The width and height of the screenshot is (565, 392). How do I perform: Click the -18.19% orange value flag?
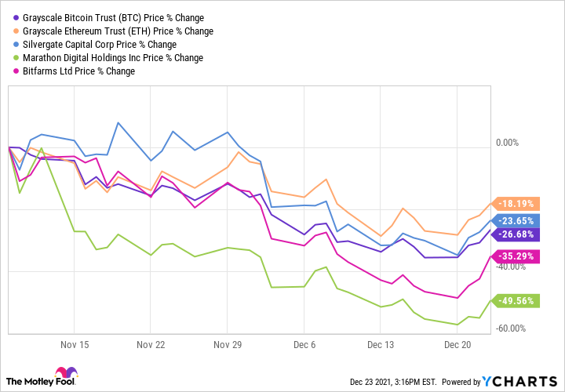[516, 203]
